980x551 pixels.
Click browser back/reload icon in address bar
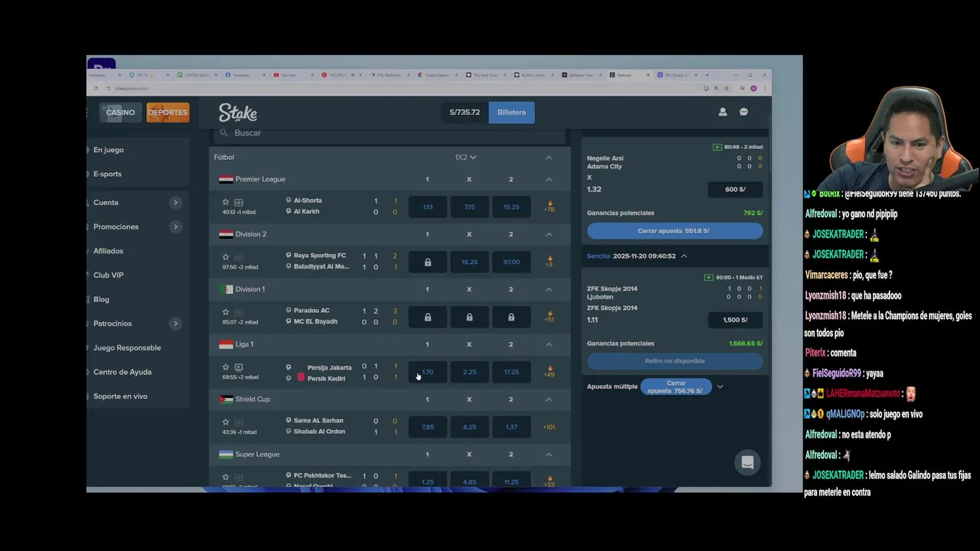[96, 88]
